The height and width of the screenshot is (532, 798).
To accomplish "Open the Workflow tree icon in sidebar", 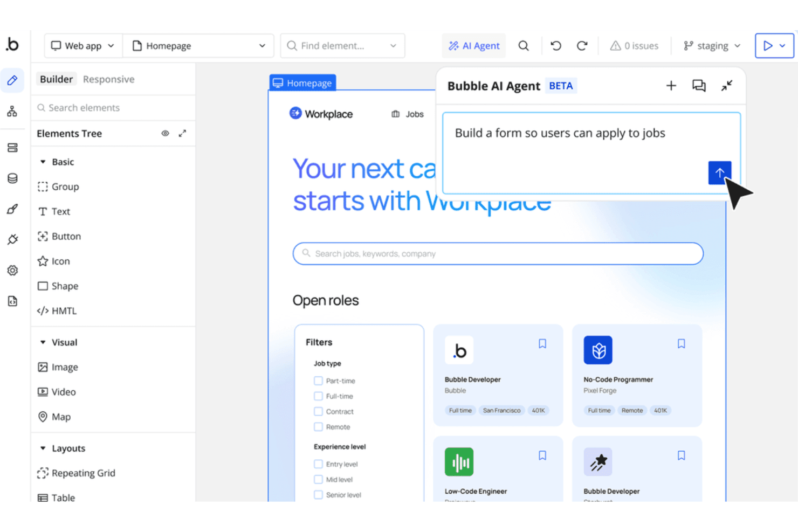I will coord(12,112).
